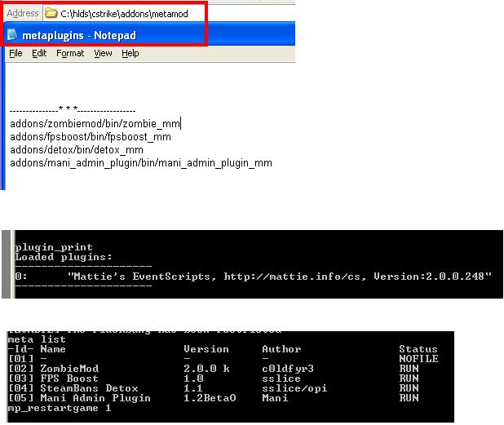The width and height of the screenshot is (504, 425).
Task: Click ZombieMod version '2.0.0 k'
Action: (x=206, y=369)
